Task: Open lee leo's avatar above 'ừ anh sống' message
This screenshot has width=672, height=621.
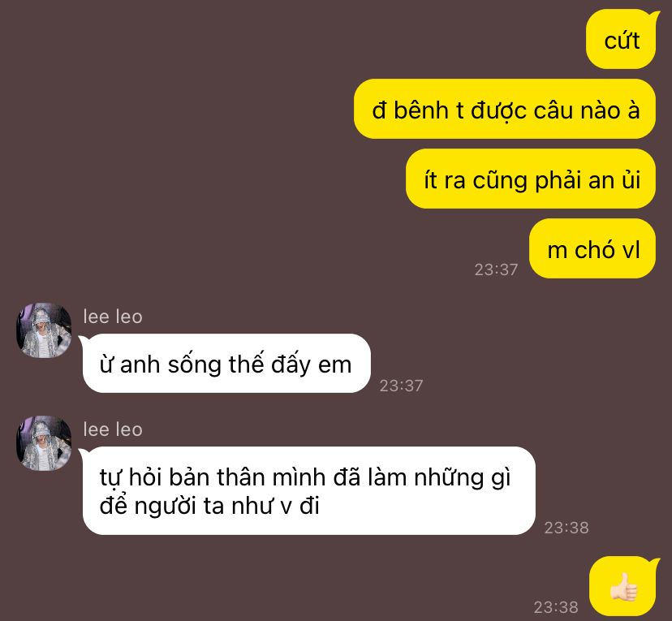Action: pos(44,330)
